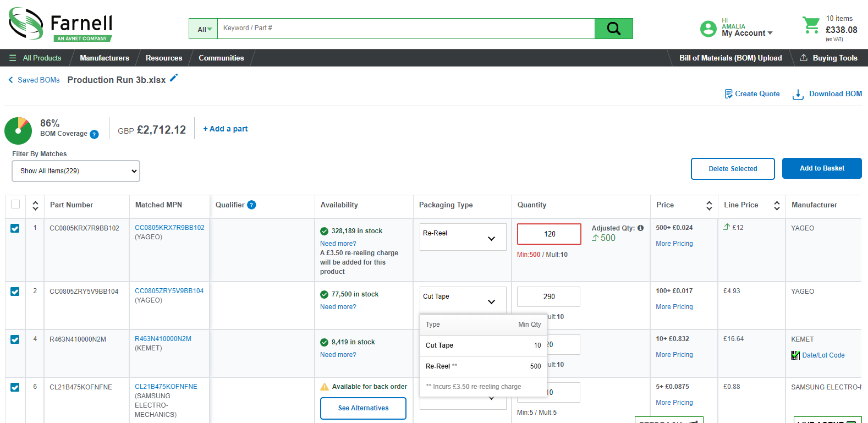Screen dimensions: 868x423
Task: Click Need more? under 328,189 in stock
Action: 338,244
